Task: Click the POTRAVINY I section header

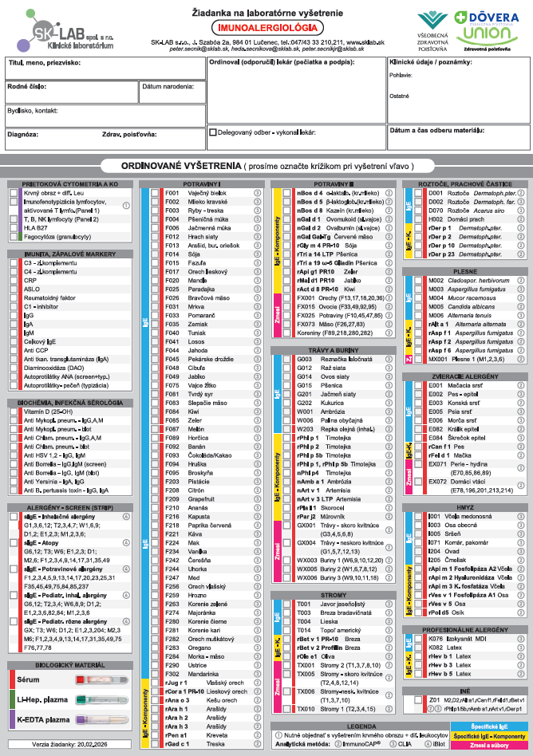Action: (x=202, y=184)
